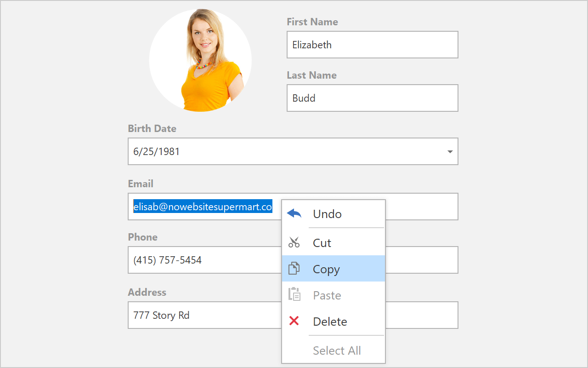588x368 pixels.
Task: Select the Paste menu entry
Action: 327,295
